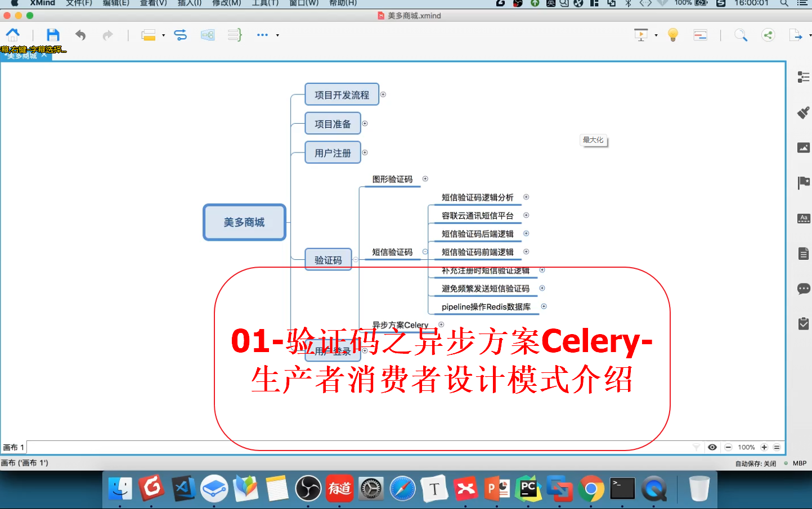812x509 pixels.
Task: Launch Google Chrome from the Dock
Action: (x=591, y=488)
